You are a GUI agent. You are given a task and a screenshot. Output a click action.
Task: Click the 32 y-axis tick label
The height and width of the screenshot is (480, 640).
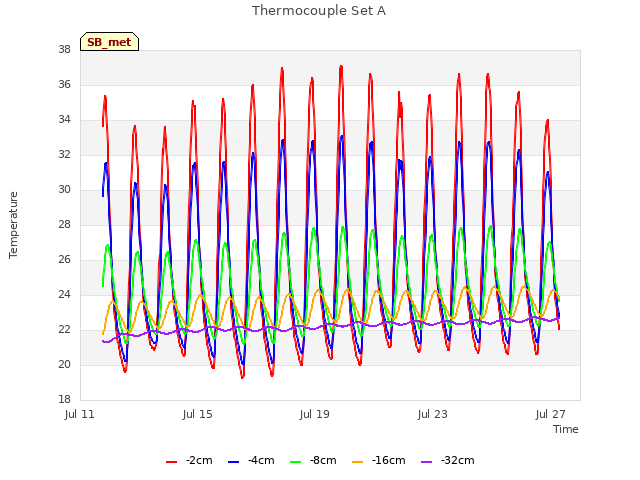[64, 154]
